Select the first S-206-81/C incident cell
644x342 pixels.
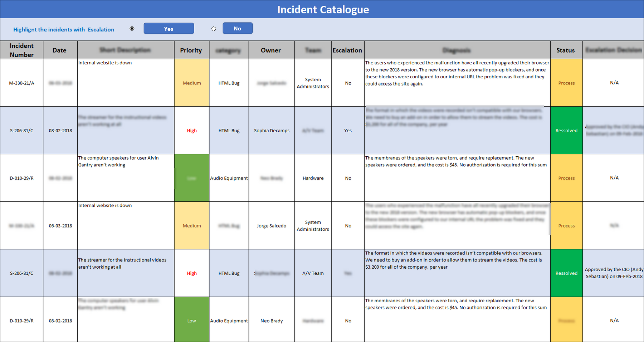pos(21,131)
